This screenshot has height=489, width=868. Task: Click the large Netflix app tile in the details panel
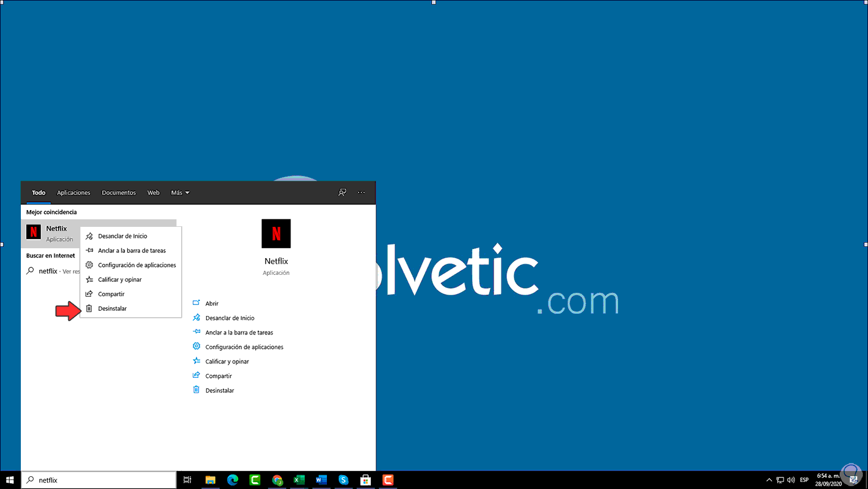click(x=276, y=234)
